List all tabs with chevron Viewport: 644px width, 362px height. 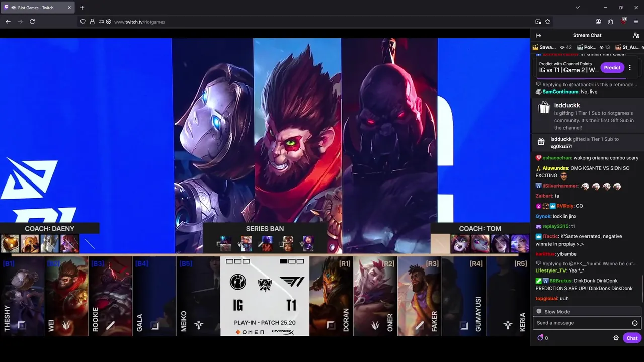point(578,8)
